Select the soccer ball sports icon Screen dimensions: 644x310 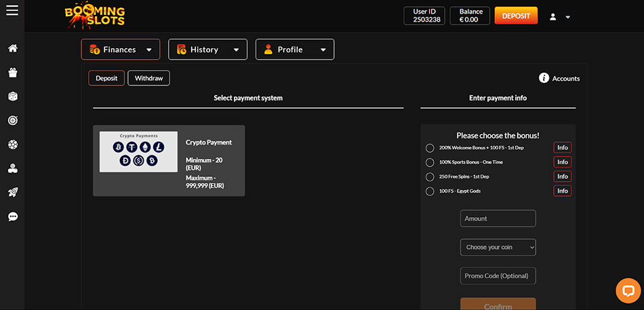pos(13,144)
